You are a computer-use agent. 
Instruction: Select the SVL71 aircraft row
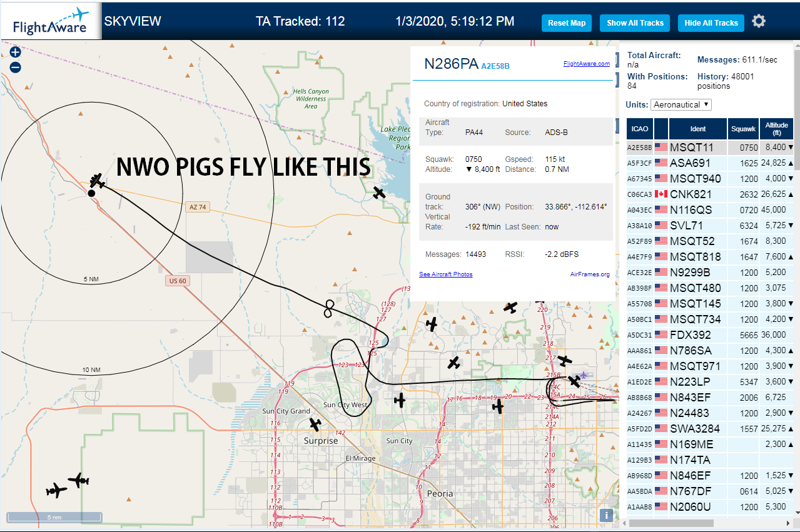(x=711, y=226)
